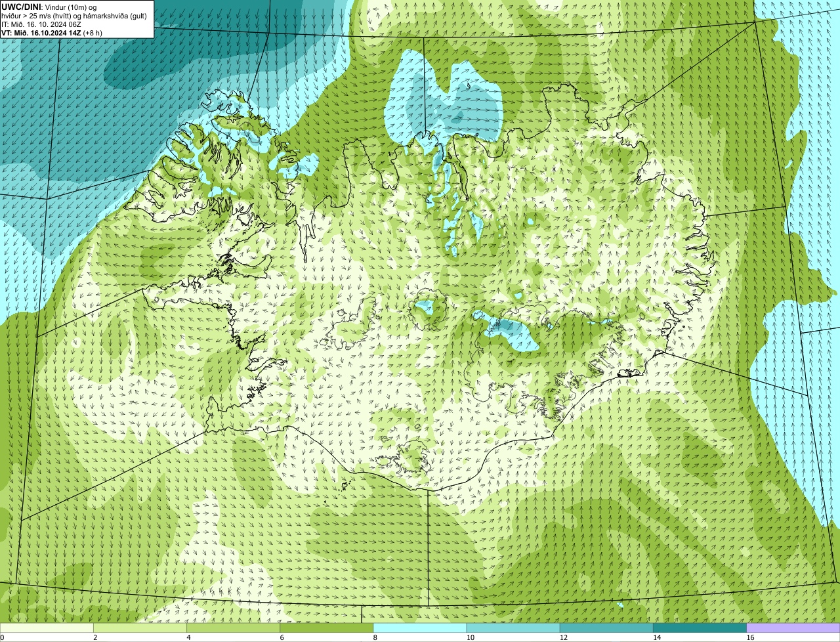Click the legend scale label '8'
The height and width of the screenshot is (642, 840).
[x=375, y=637]
